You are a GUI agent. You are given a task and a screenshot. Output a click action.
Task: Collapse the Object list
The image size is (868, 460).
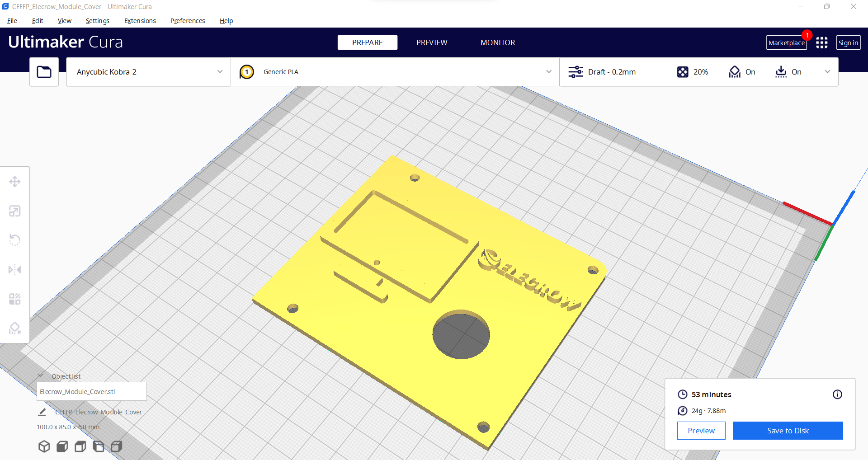click(x=40, y=376)
